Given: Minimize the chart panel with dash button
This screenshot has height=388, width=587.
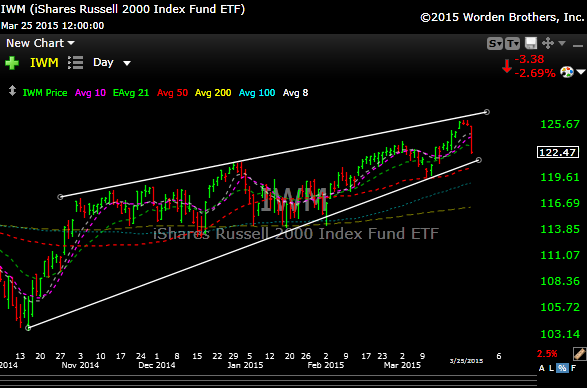Looking at the screenshot, I should (578, 45).
